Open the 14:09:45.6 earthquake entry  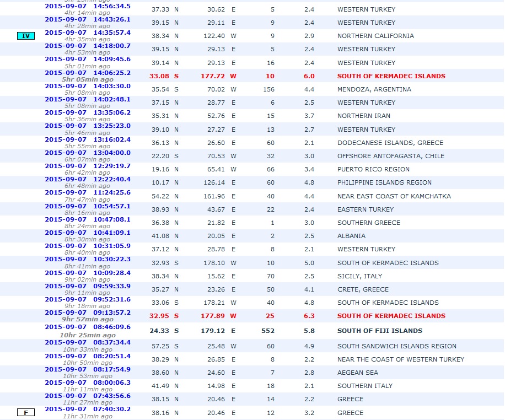pyautogui.click(x=88, y=59)
